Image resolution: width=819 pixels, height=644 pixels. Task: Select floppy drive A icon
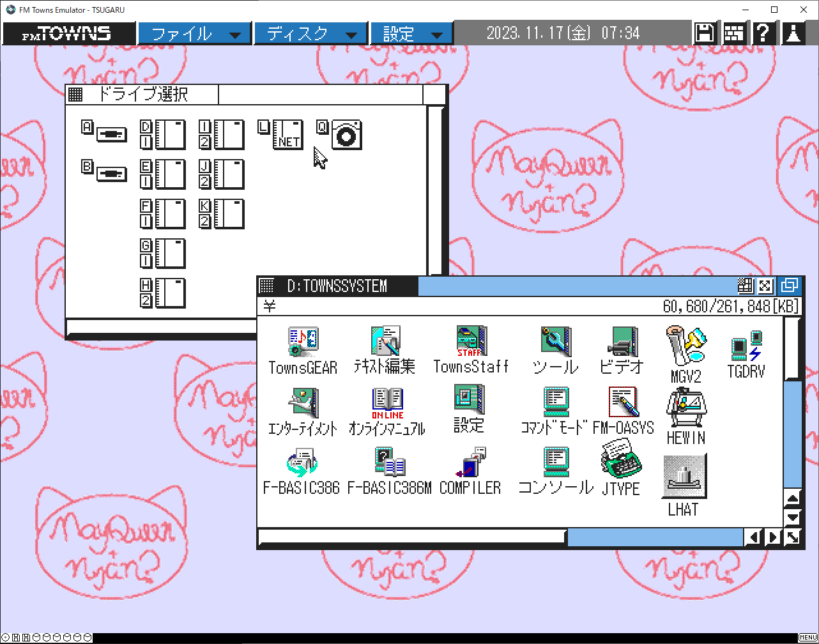pyautogui.click(x=104, y=132)
